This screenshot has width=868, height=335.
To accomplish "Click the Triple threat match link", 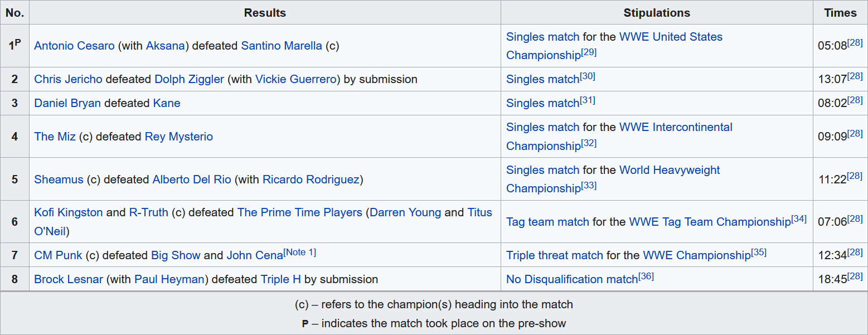I will [x=554, y=255].
